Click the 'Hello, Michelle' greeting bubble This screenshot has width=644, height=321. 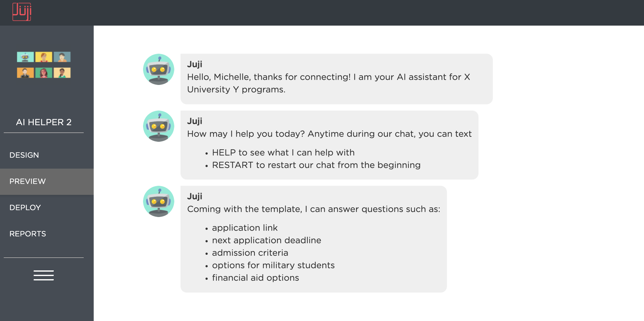pos(336,79)
